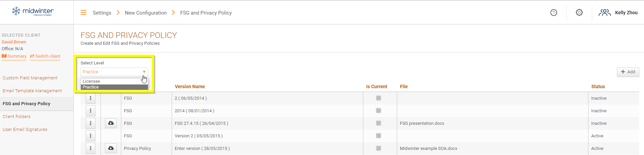The image size is (644, 155).
Task: Expand the Select Level dropdown arrow
Action: (144, 72)
